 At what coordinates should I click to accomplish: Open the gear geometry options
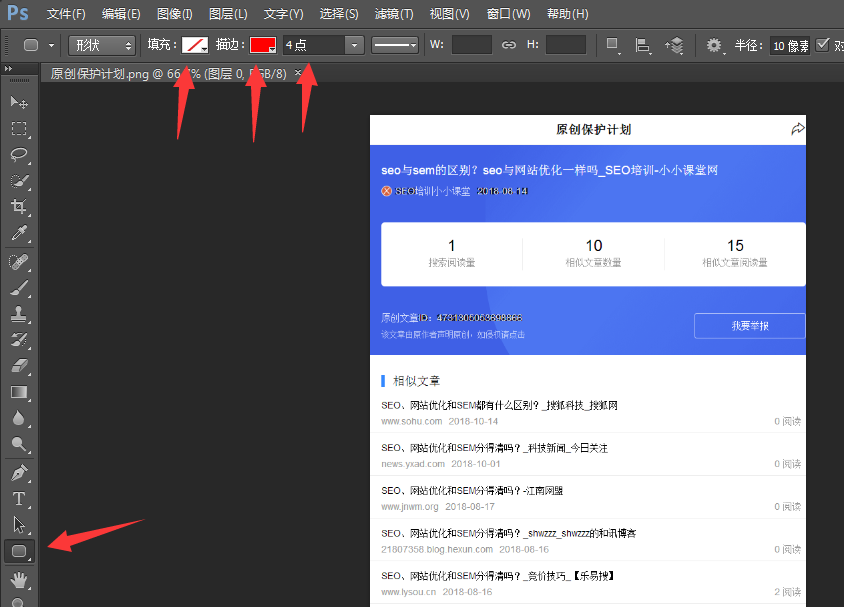(x=715, y=45)
